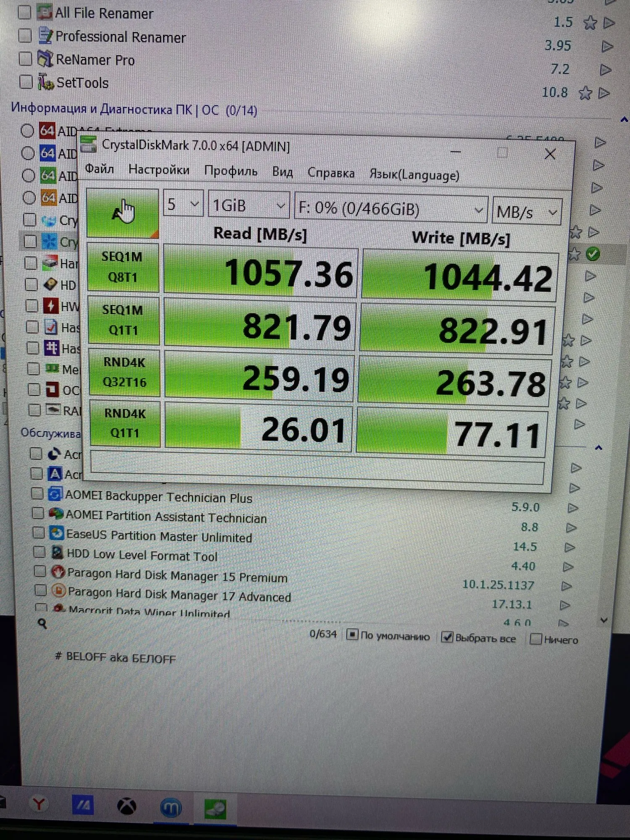Open the 'Настройки' menu

[x=159, y=170]
